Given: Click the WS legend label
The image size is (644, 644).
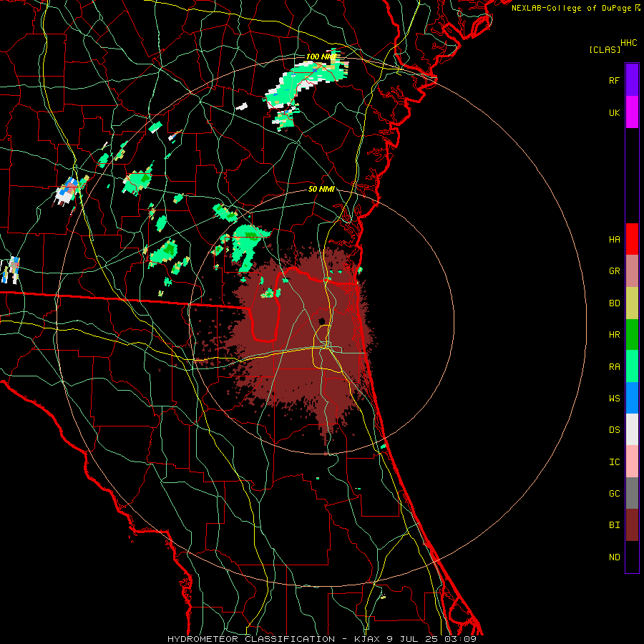Looking at the screenshot, I should tap(614, 399).
